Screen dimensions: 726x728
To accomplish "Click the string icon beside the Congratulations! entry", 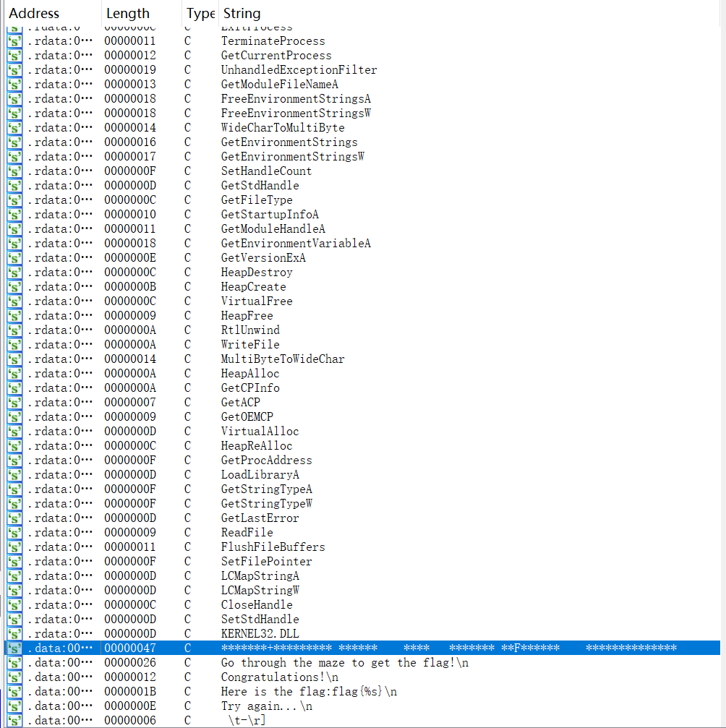I will tap(14, 677).
